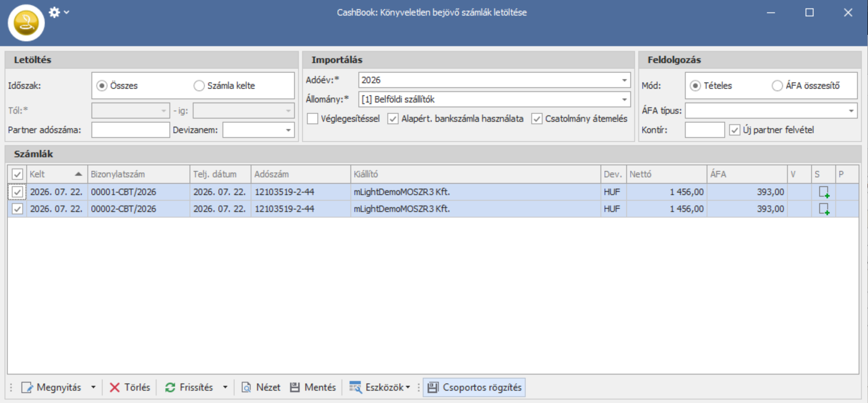The height and width of the screenshot is (403, 868).
Task: Click the status icon in 00001-CBT/2026 row
Action: point(824,192)
